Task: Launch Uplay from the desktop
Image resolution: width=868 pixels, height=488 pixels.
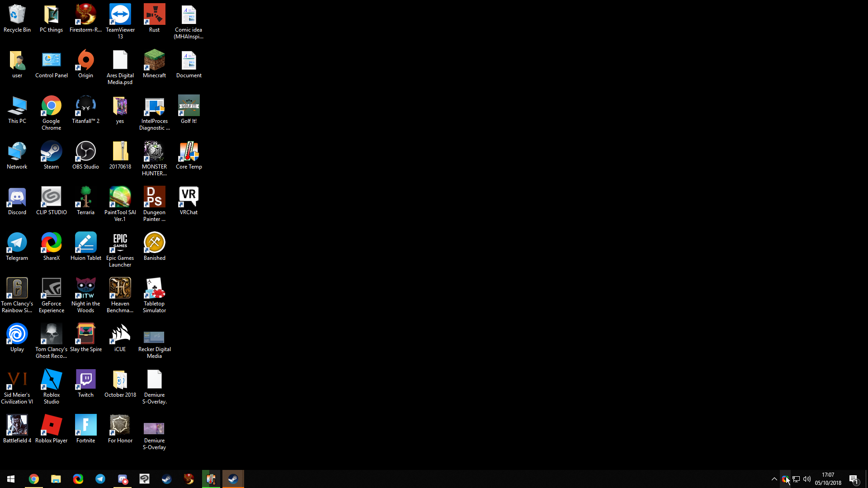Action: click(x=17, y=333)
